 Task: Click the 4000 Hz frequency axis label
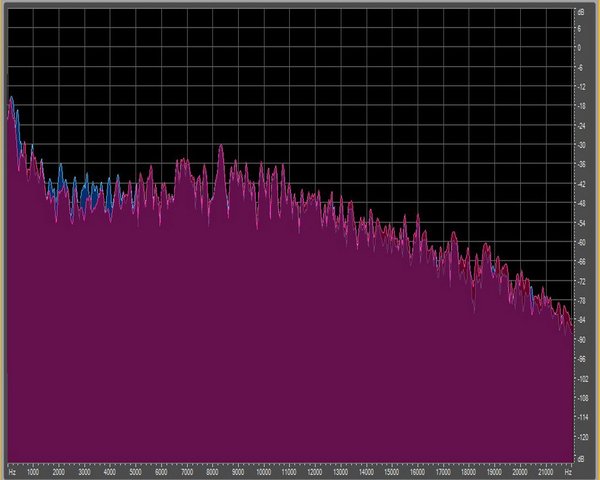pos(110,472)
